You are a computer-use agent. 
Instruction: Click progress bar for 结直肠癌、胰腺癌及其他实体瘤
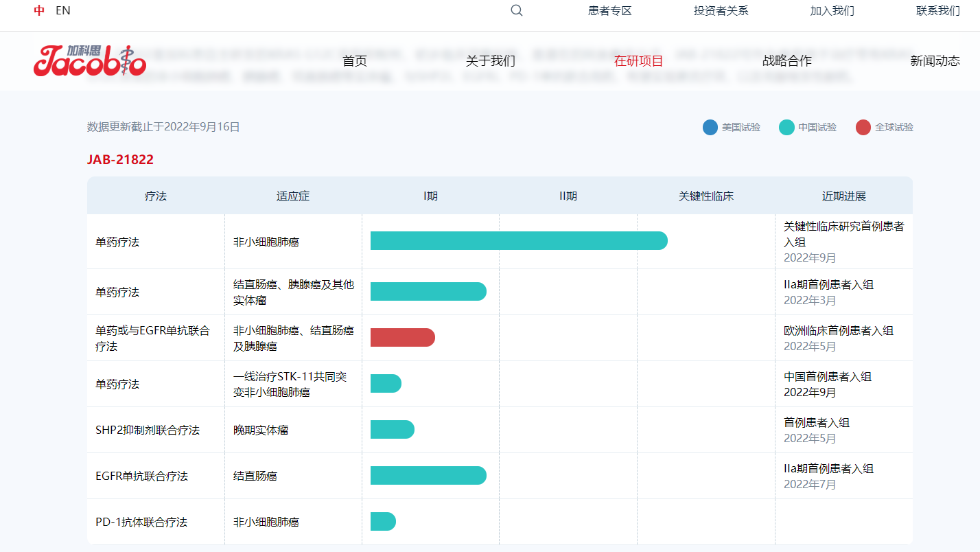tap(428, 291)
